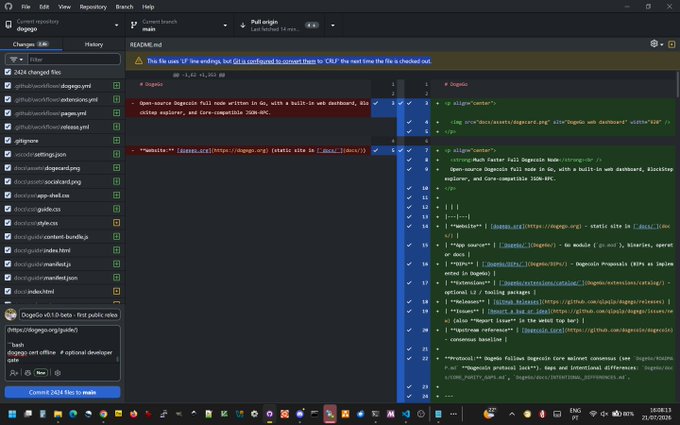Open the filter options funnel menu

[16, 59]
